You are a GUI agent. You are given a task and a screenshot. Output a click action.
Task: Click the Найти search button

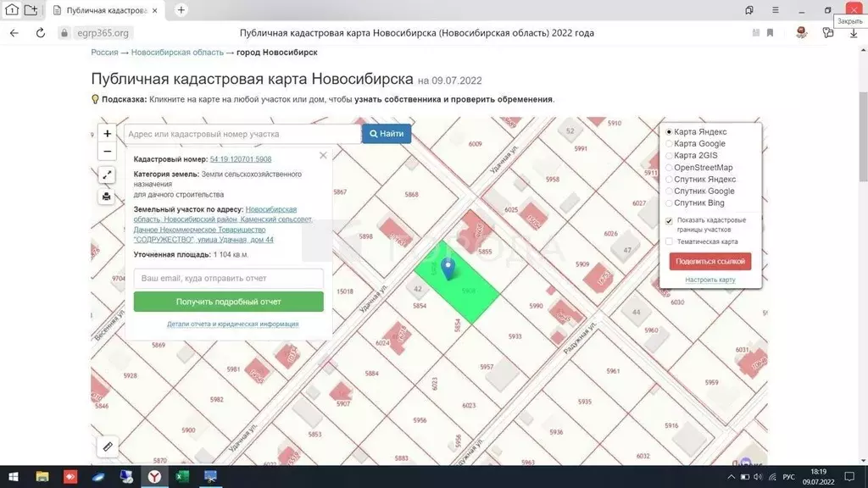click(x=387, y=134)
